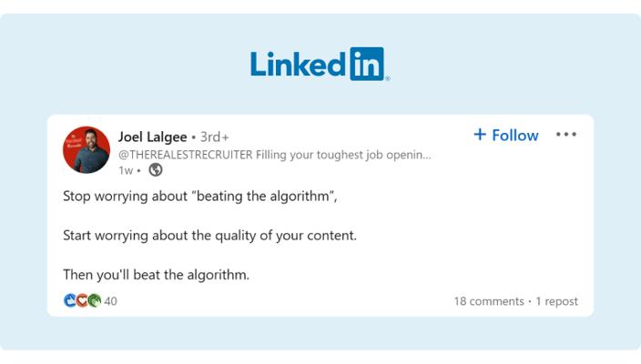This screenshot has height=364, width=641.
Task: Click the LinkedIn "in" square logo icon
Action: tap(367, 64)
